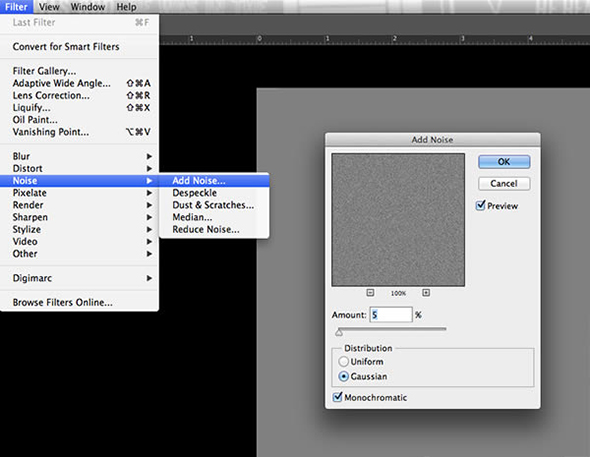Click the Amount percentage field

click(391, 315)
